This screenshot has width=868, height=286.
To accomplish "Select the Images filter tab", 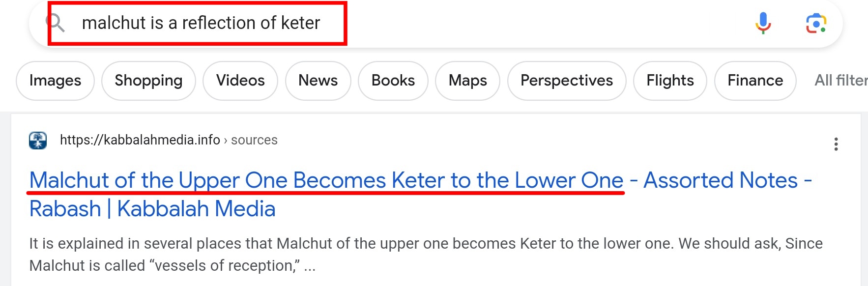I will [55, 81].
